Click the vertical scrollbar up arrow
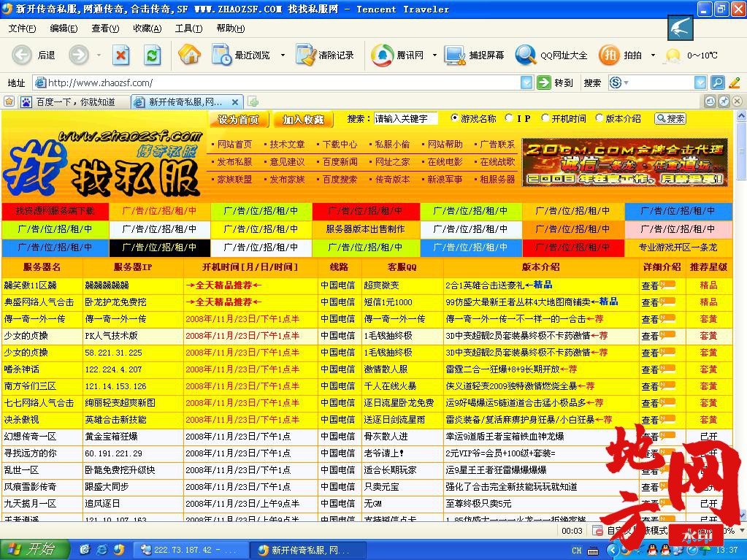The width and height of the screenshot is (747, 560). coord(741,115)
